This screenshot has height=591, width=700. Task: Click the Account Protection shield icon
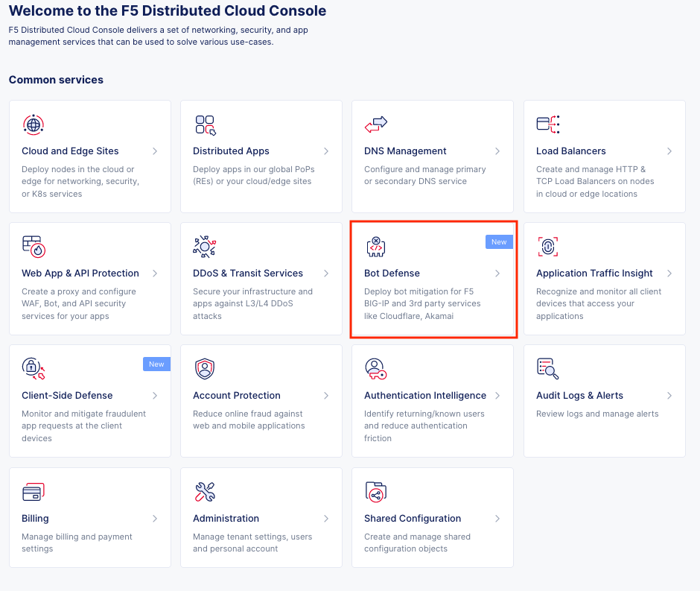pos(205,369)
